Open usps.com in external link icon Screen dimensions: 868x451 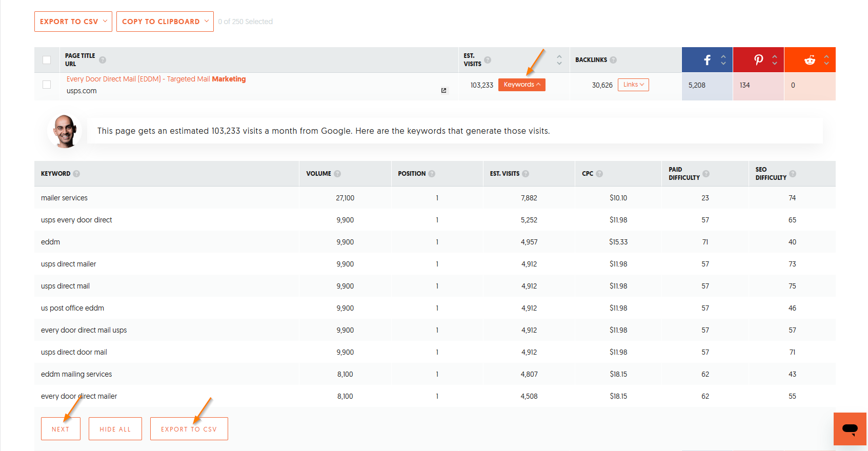(444, 91)
